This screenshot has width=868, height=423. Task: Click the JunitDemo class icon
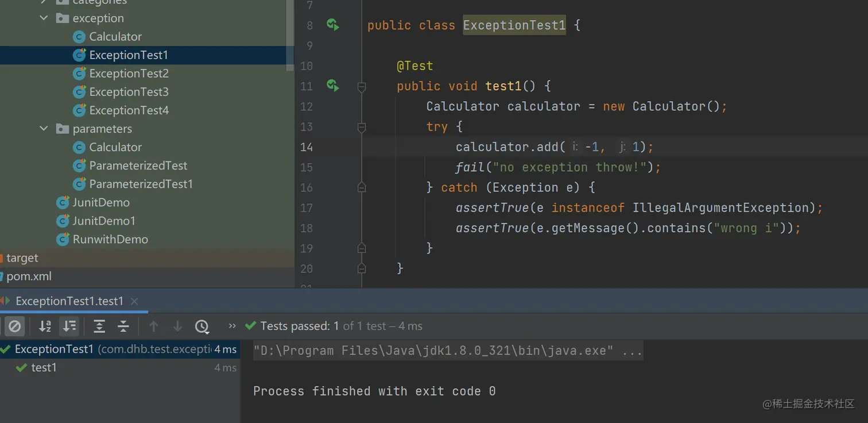point(63,202)
